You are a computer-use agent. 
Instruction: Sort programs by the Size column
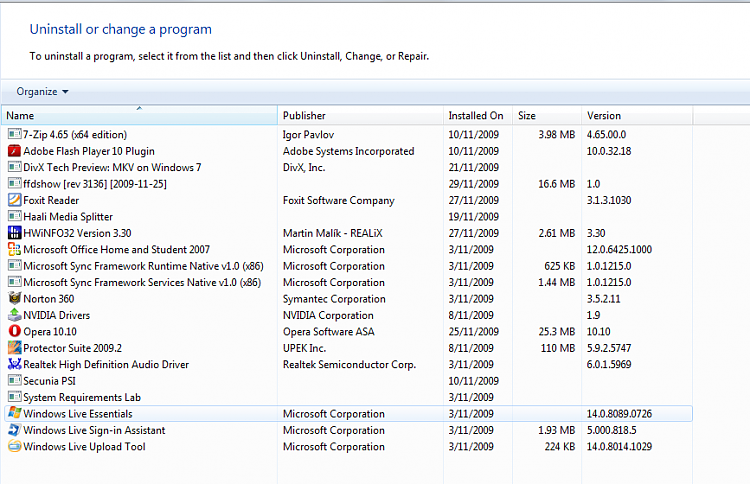click(547, 115)
